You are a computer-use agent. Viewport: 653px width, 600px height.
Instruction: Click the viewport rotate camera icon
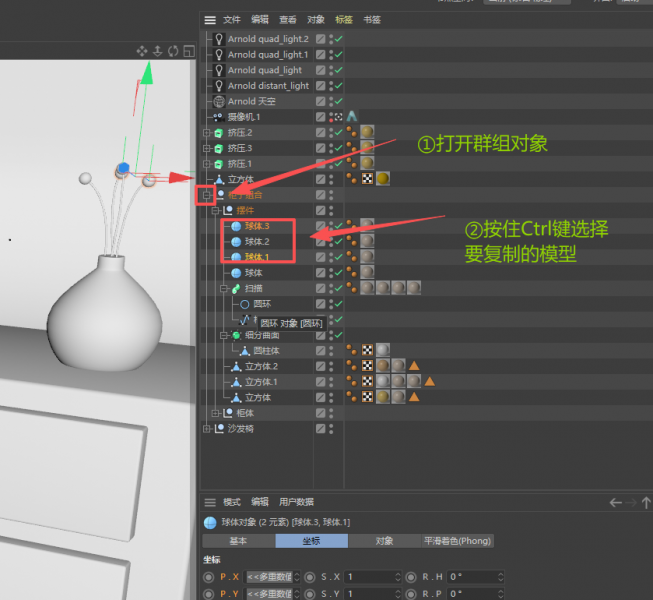click(x=173, y=51)
